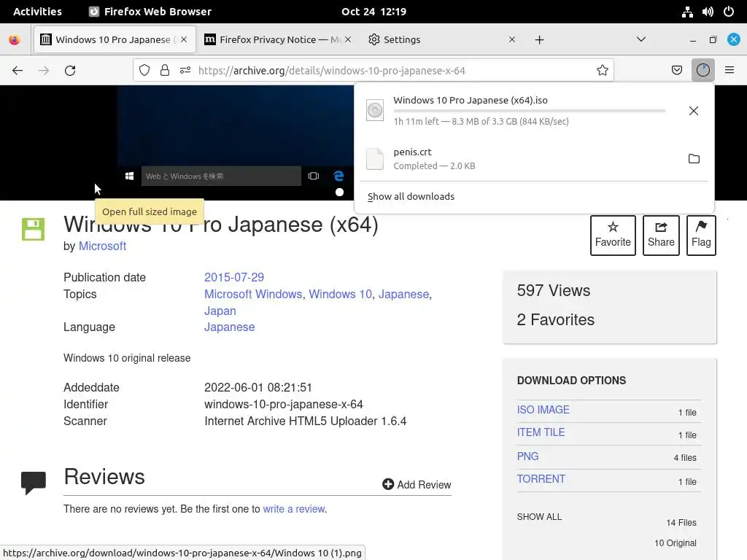Flag this item
The height and width of the screenshot is (560, 747).
tap(701, 236)
